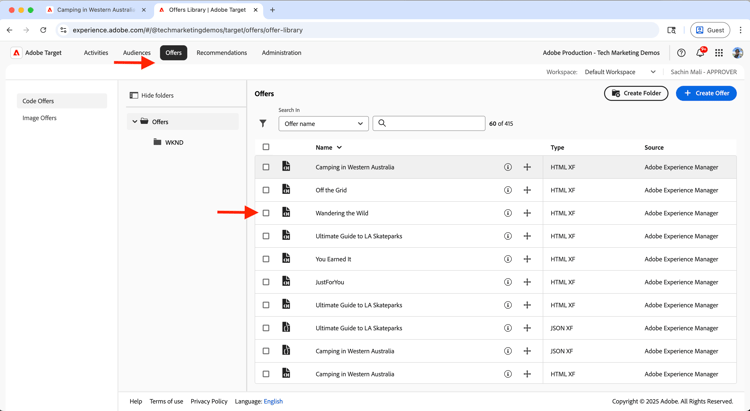Open the notifications bell icon
Image resolution: width=750 pixels, height=411 pixels.
pyautogui.click(x=700, y=53)
